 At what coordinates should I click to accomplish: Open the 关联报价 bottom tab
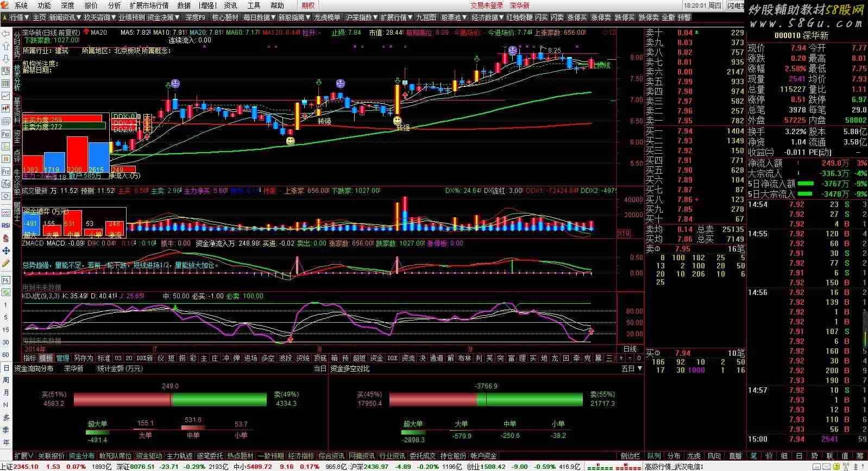pyautogui.click(x=52, y=456)
